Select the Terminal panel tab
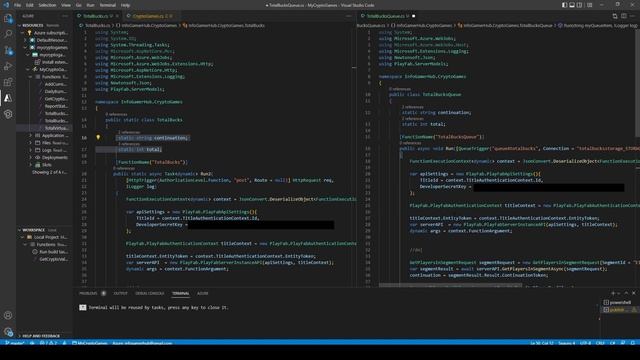640x360 pixels. click(x=180, y=293)
